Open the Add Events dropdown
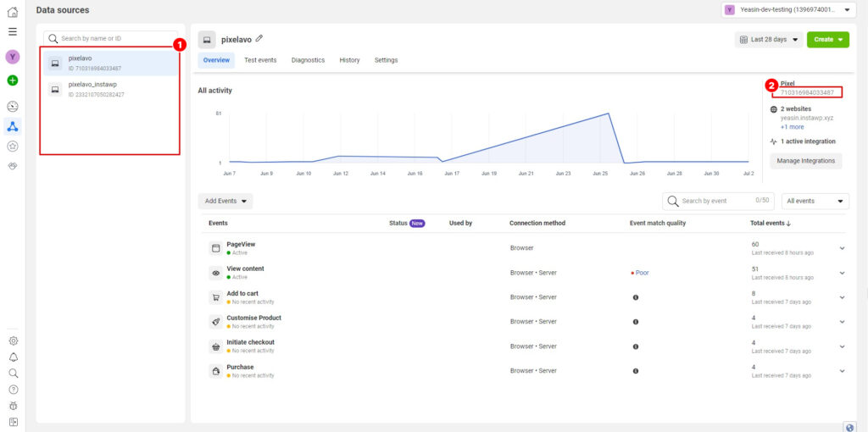 pyautogui.click(x=225, y=201)
